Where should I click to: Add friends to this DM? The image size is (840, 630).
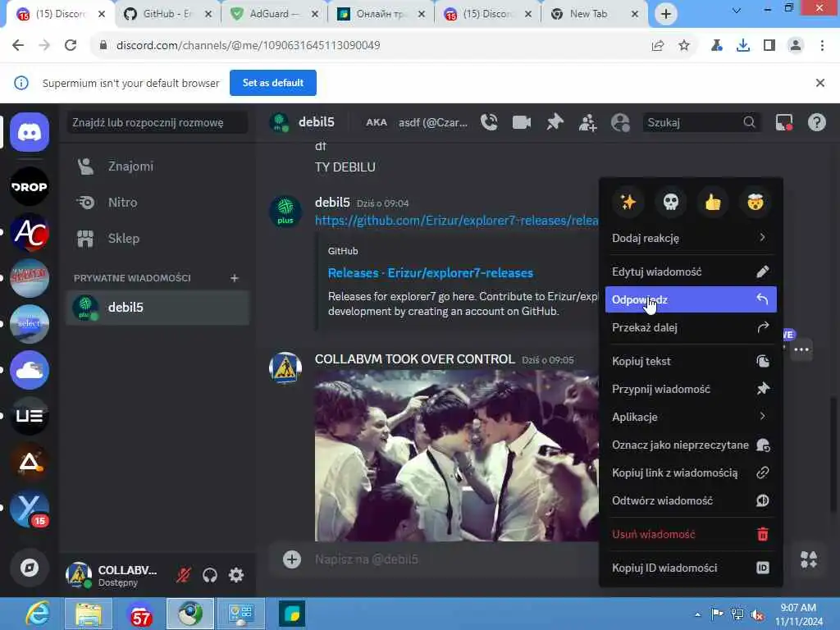[587, 123]
